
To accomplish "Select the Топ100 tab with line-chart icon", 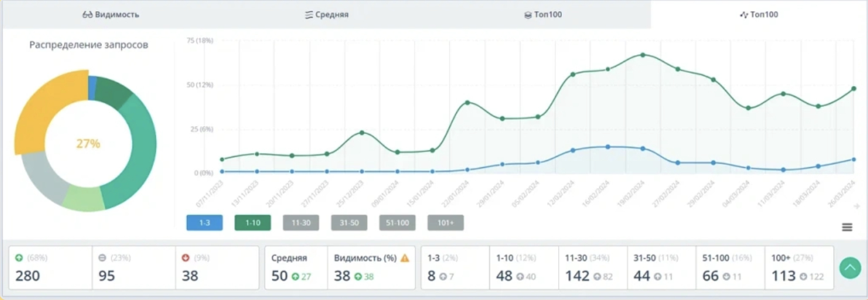I will tap(759, 14).
